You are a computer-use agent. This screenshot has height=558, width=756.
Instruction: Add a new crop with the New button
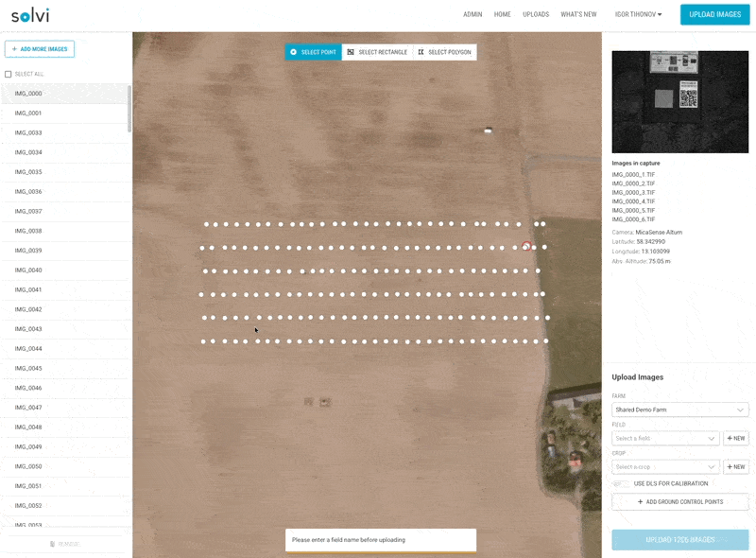click(736, 467)
